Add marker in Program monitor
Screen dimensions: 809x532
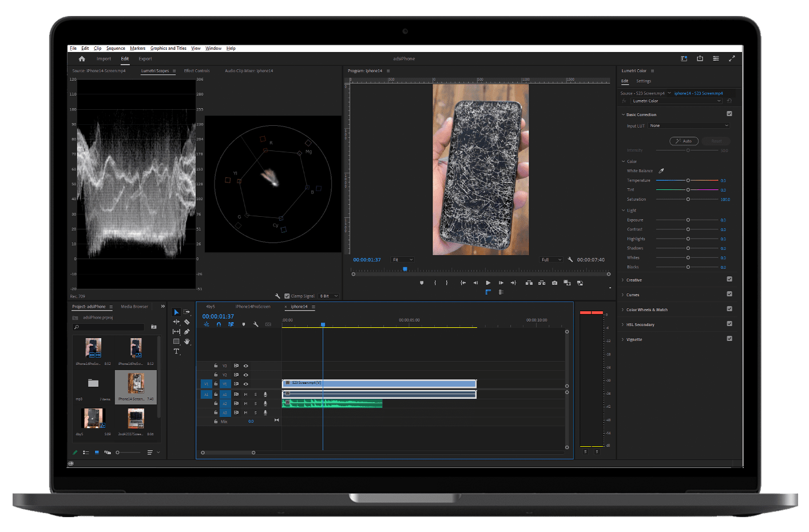click(422, 283)
